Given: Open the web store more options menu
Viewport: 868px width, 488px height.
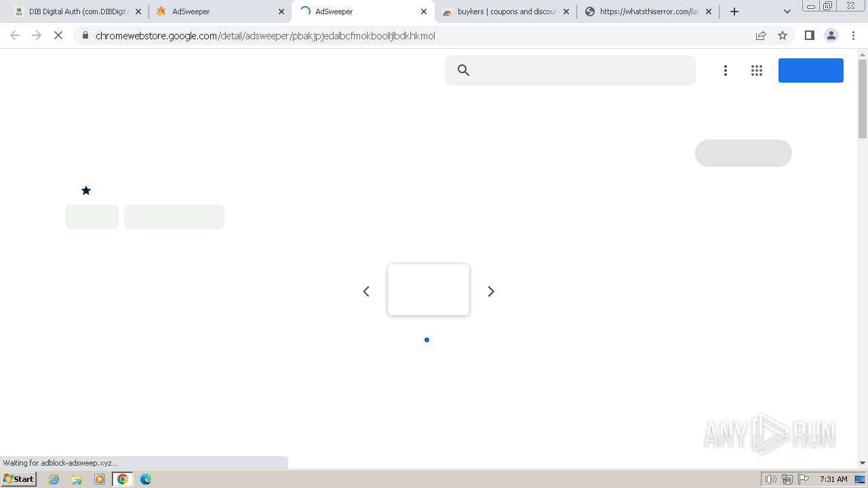Looking at the screenshot, I should pos(726,70).
